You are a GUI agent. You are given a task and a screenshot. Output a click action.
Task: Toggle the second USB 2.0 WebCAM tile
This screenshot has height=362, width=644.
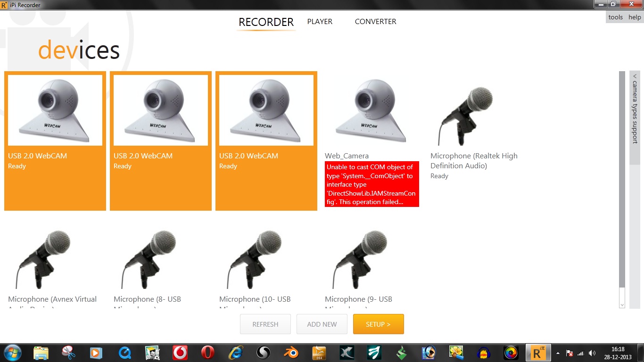pos(161,141)
